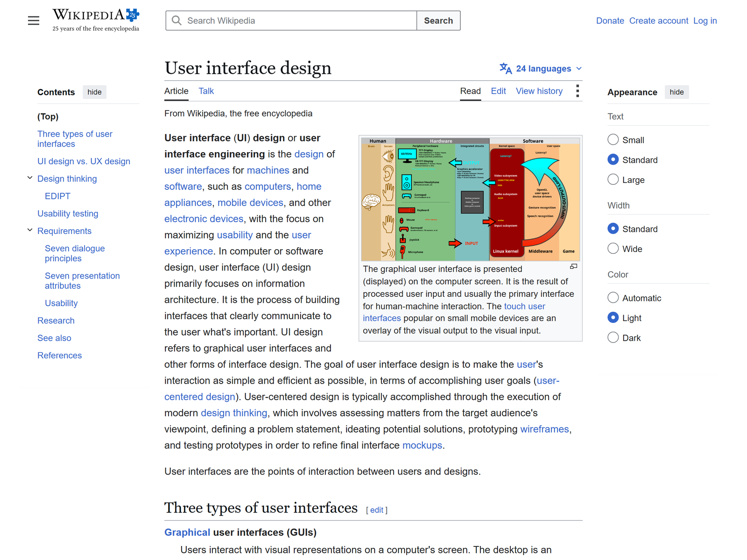Collapse the Requirements contents section
The width and height of the screenshot is (747, 560).
(30, 230)
